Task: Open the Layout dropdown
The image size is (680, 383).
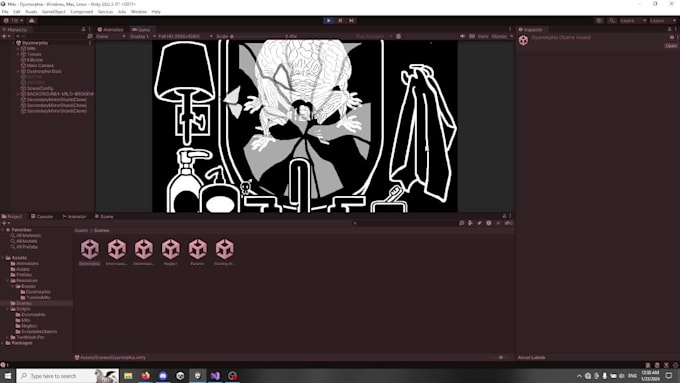Action: pos(662,20)
